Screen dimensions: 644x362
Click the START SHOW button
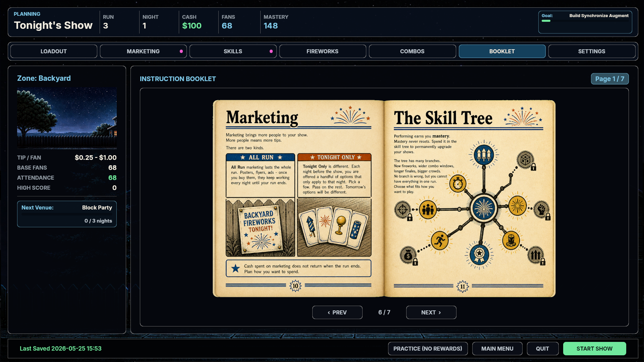[594, 349]
